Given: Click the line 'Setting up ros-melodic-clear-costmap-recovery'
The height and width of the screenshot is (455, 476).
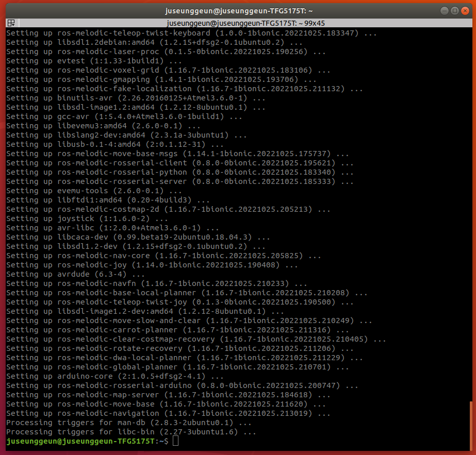Looking at the screenshot, I should pos(196,340).
